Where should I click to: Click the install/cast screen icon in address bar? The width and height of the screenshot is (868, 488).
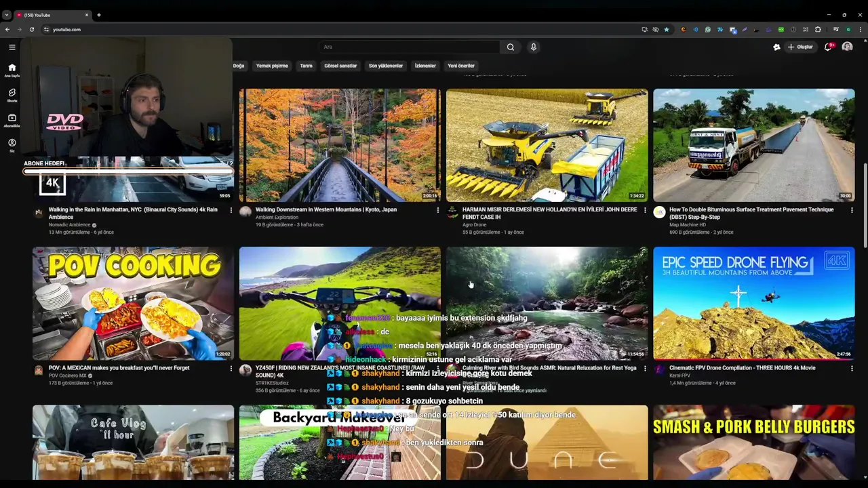pyautogui.click(x=645, y=29)
